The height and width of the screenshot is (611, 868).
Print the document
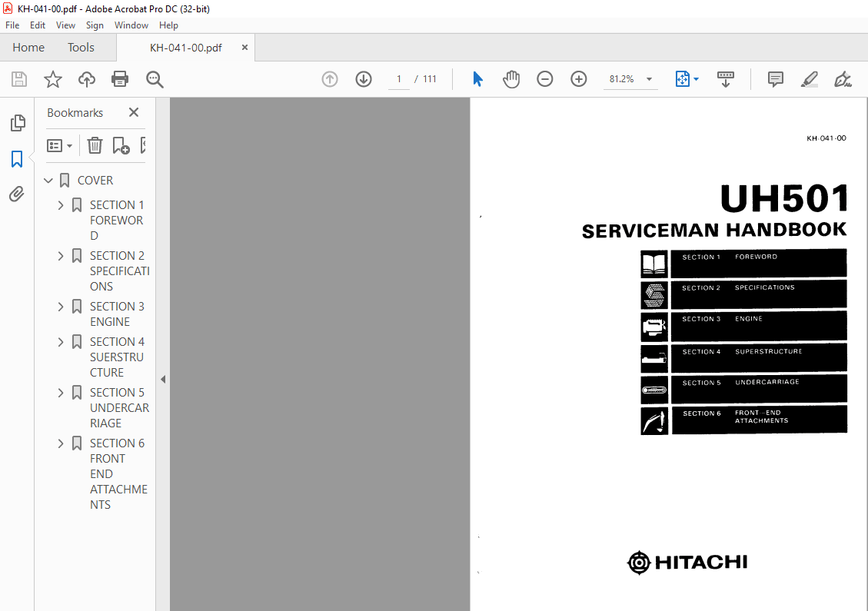point(121,79)
